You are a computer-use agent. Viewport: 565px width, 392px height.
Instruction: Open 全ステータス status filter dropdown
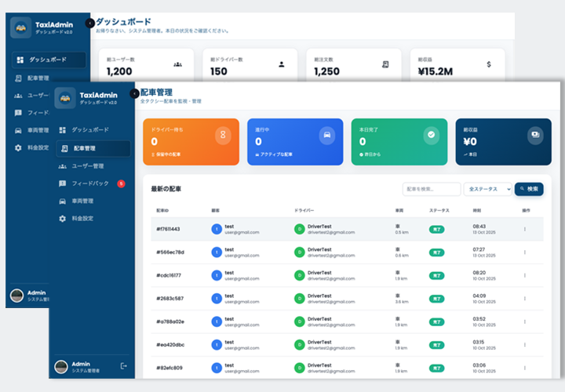coord(488,189)
